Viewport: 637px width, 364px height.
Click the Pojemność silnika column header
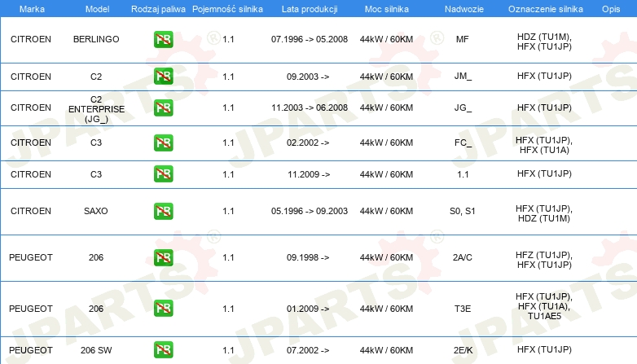coord(227,9)
